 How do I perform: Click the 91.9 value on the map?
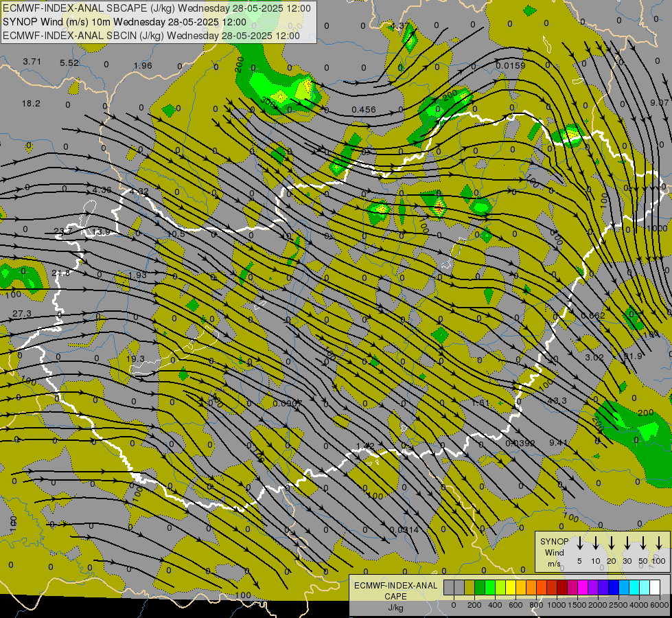tap(633, 356)
